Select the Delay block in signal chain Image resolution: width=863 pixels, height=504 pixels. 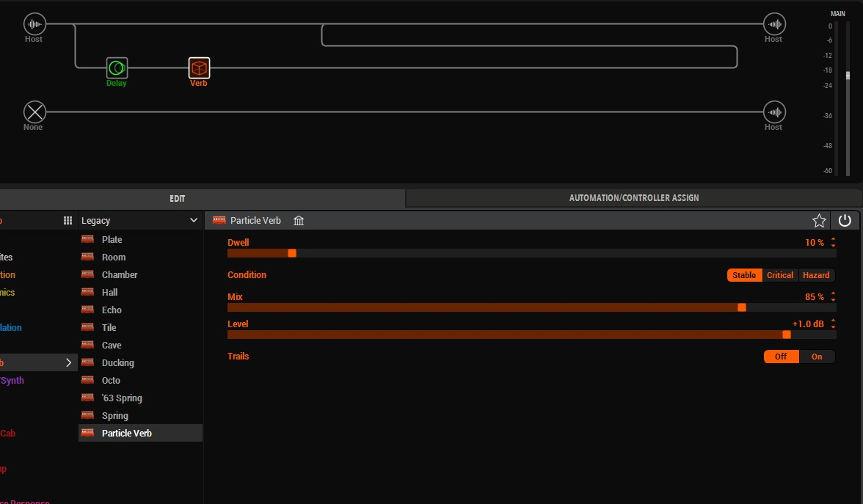point(117,68)
